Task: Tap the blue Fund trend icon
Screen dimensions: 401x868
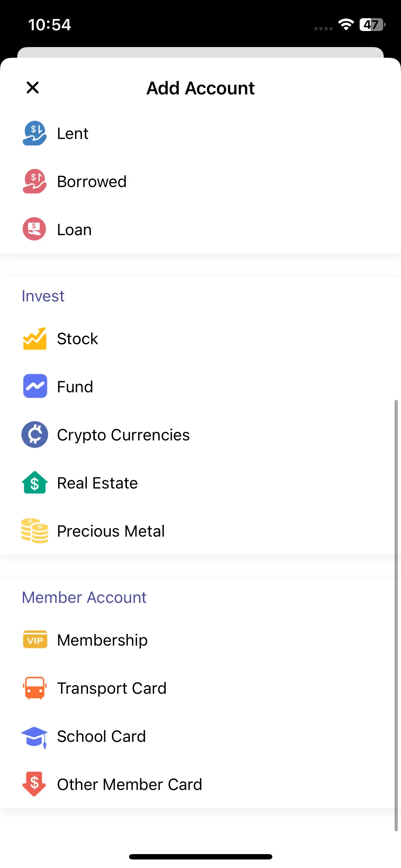Action: click(x=35, y=386)
